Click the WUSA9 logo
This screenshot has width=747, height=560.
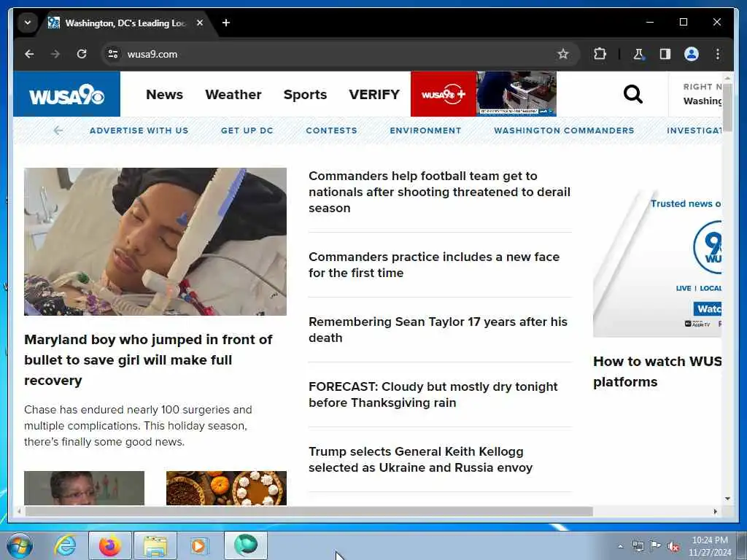pos(66,94)
